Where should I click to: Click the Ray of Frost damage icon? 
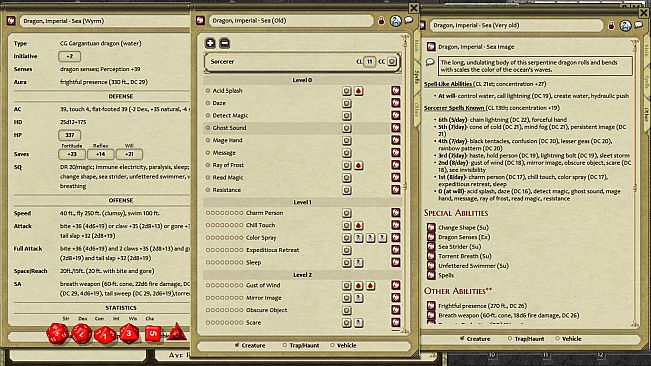[x=359, y=165]
